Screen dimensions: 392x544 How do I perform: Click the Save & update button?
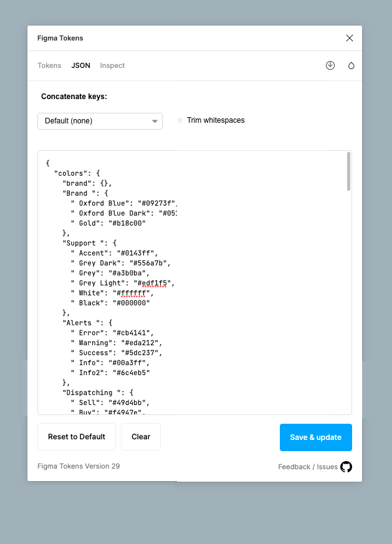(315, 437)
